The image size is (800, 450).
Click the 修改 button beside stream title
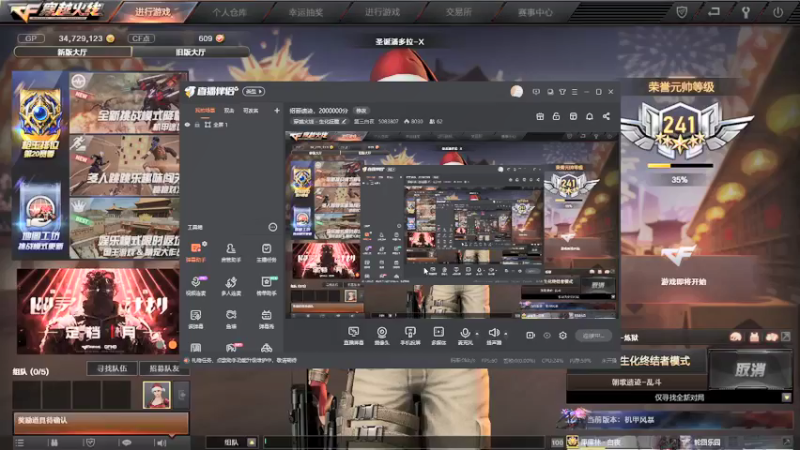pyautogui.click(x=361, y=110)
